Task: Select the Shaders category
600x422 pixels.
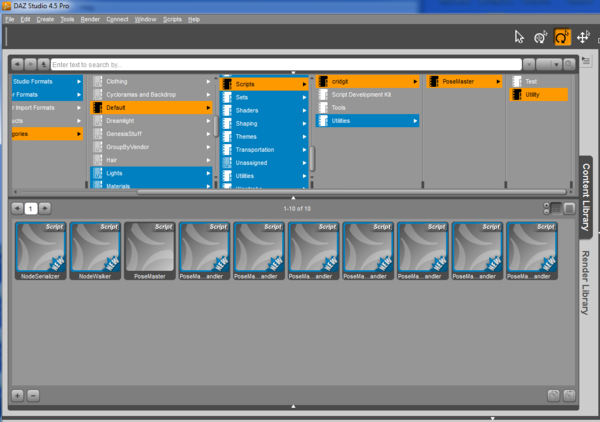Action: tap(264, 110)
